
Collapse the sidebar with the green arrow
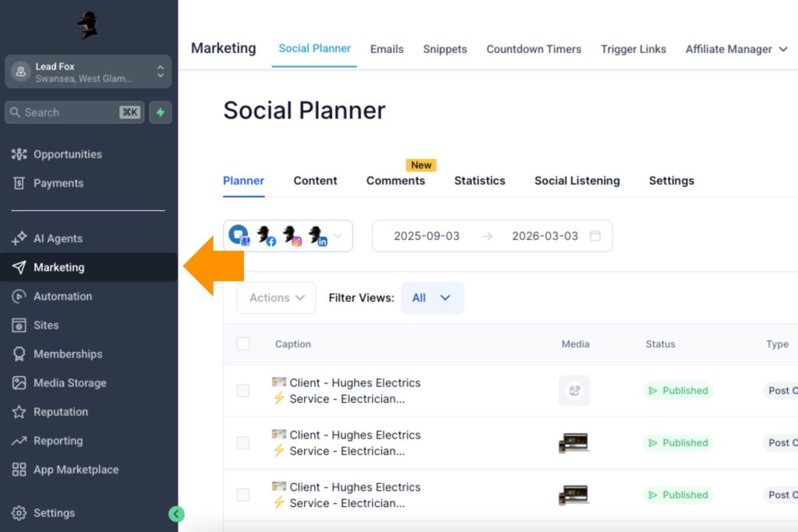click(x=176, y=513)
